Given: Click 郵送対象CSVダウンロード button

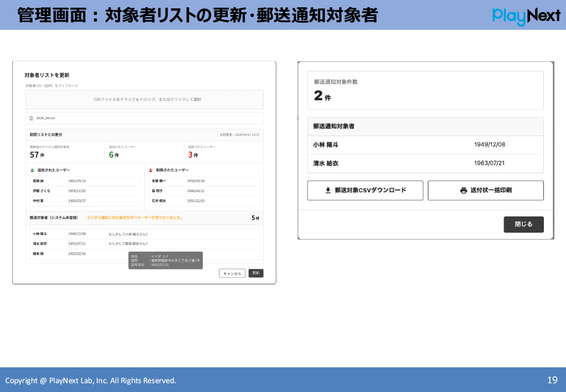Looking at the screenshot, I should [x=365, y=190].
